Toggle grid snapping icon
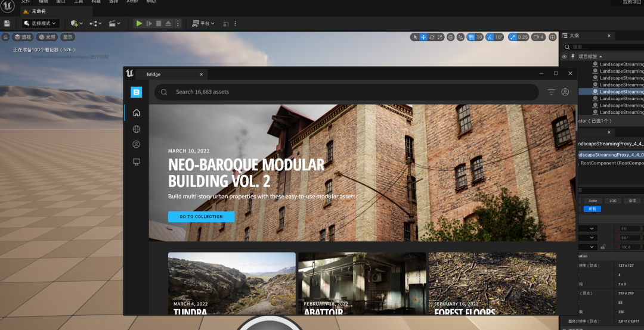 (471, 37)
